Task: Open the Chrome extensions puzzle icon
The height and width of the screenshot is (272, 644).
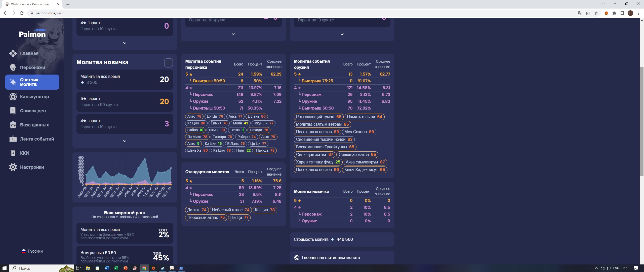Action: [x=614, y=13]
